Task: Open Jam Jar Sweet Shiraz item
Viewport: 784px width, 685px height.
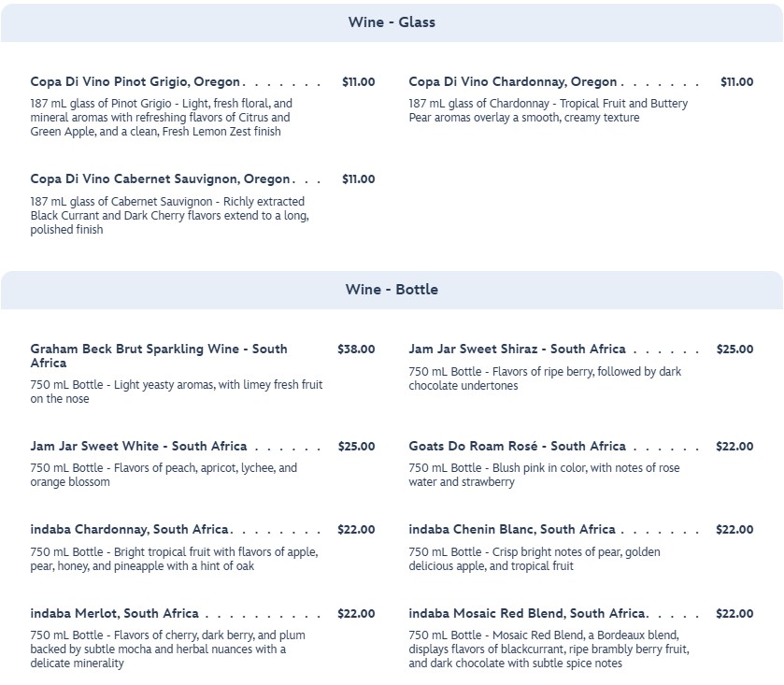Action: tap(517, 350)
